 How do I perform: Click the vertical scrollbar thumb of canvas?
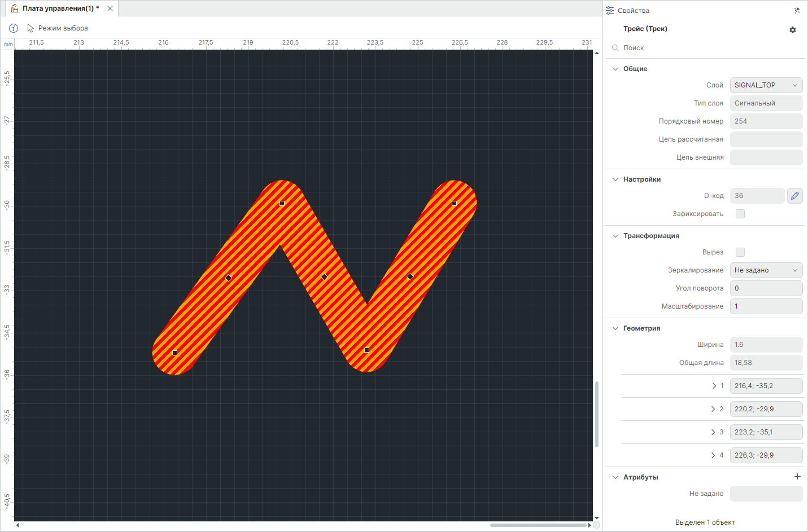[x=596, y=415]
